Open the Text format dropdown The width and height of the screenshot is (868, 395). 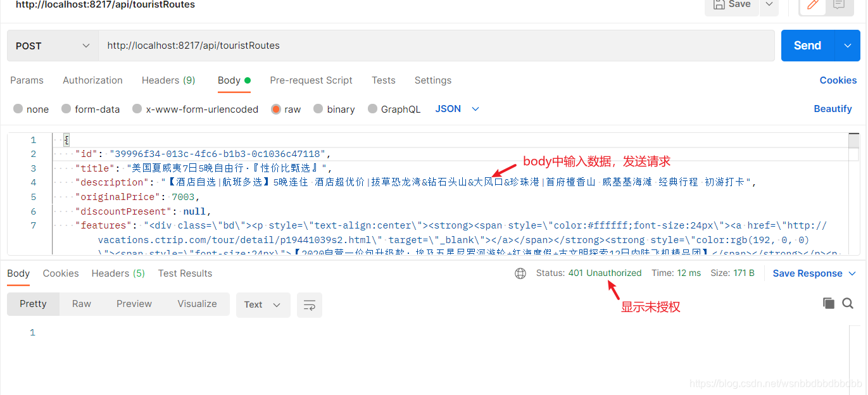tap(263, 305)
